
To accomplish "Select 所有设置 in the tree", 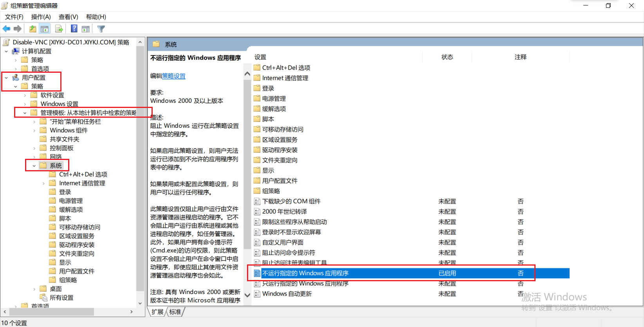I will pyautogui.click(x=61, y=298).
